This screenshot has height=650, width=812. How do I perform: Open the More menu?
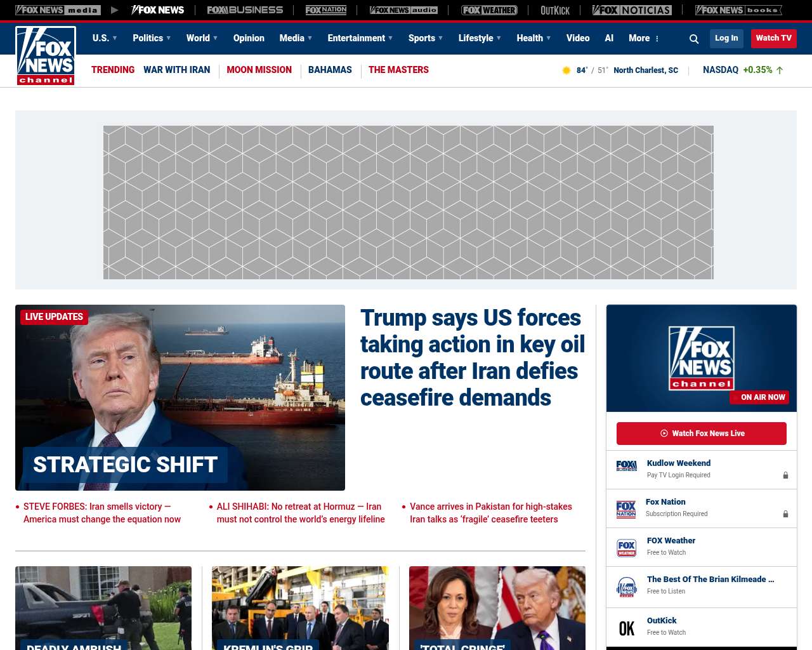[x=644, y=38]
